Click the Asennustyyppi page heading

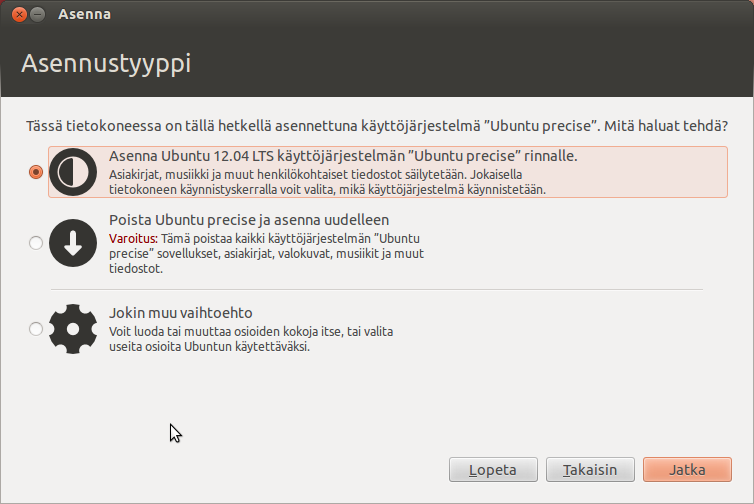pos(106,64)
